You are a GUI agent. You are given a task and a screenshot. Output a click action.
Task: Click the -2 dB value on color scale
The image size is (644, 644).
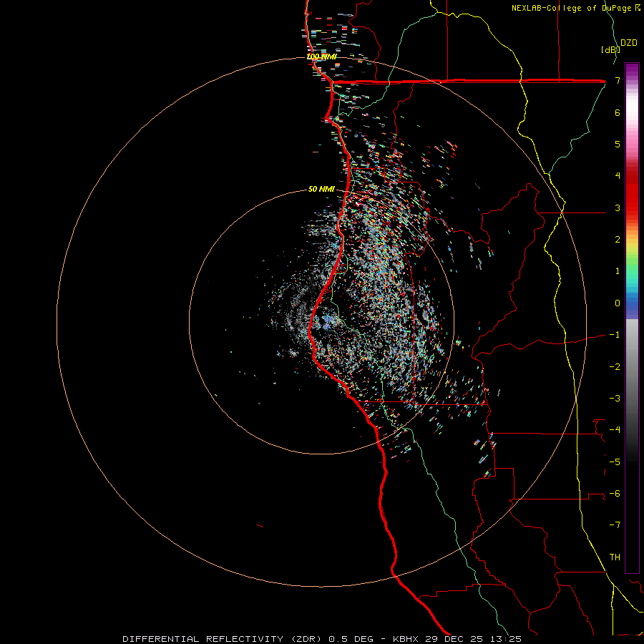point(615,366)
